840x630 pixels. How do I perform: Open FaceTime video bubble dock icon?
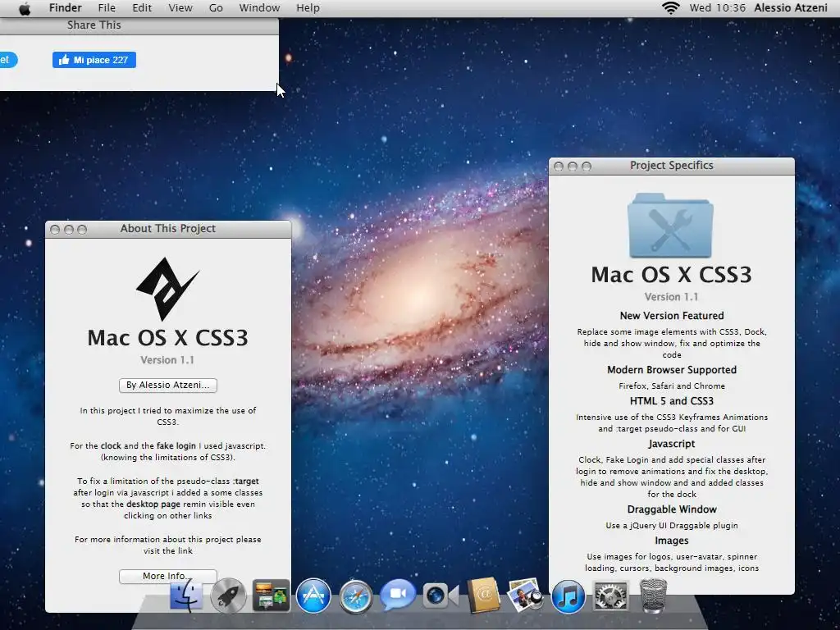click(x=398, y=594)
